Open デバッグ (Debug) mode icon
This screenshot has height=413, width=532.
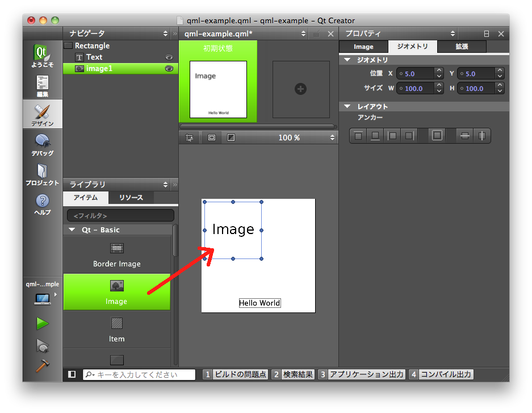(x=43, y=144)
